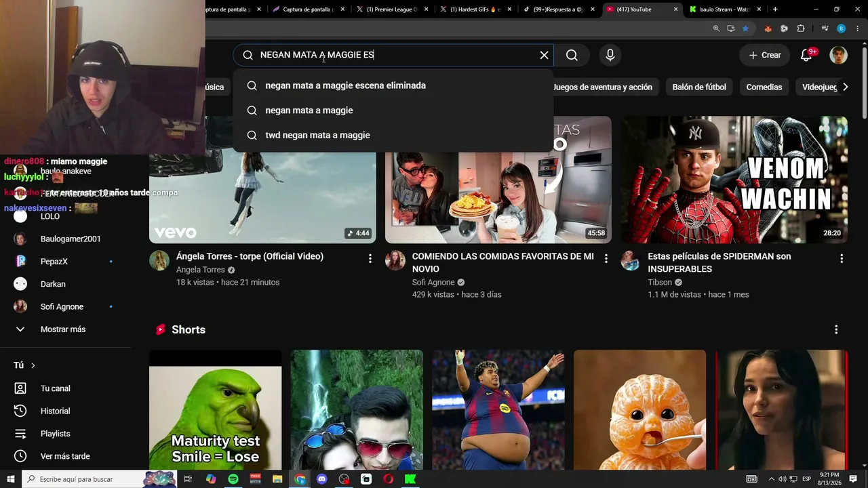
Task: Play the 'Maturity test Smile = Lose' Short
Action: 216,409
